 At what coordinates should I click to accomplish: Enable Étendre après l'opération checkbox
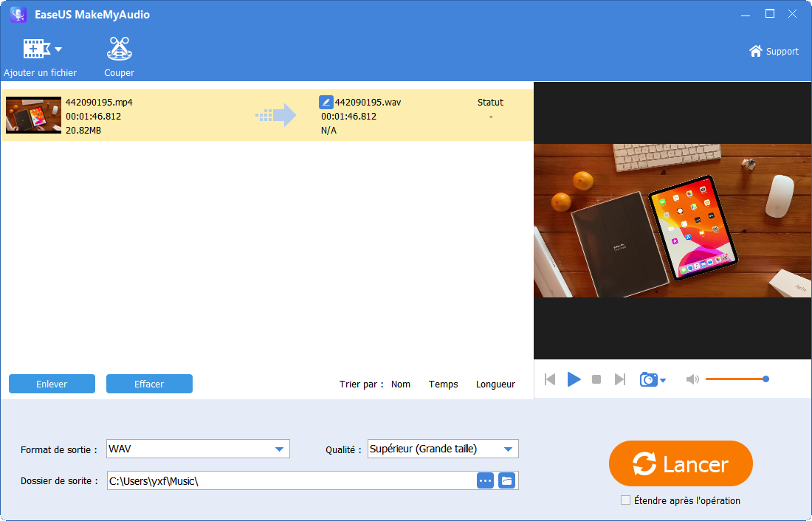(x=625, y=500)
